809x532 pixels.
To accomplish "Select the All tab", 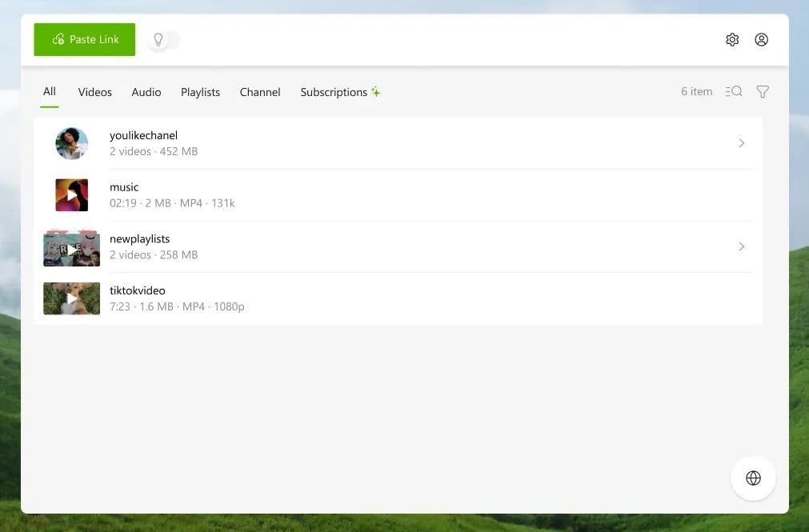I will tap(50, 91).
